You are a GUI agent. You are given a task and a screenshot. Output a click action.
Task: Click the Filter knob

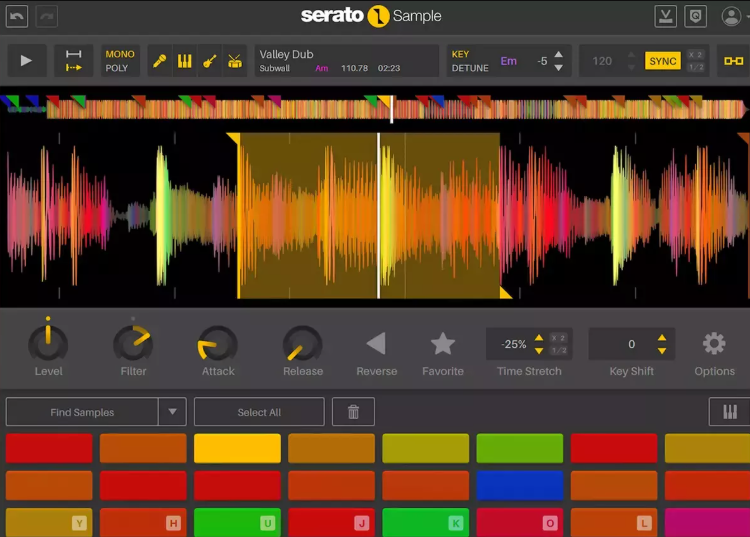[x=133, y=343]
